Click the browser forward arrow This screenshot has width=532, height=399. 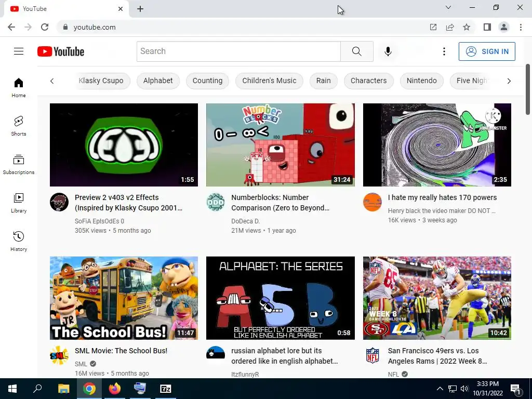coord(28,27)
